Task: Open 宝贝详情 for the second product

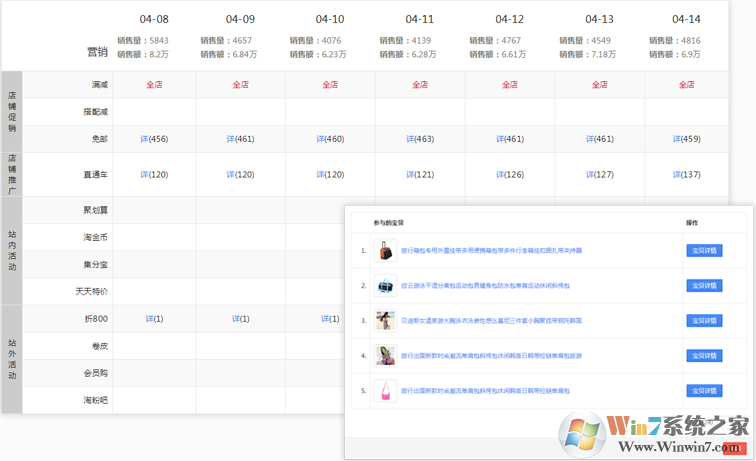Action: pos(704,286)
